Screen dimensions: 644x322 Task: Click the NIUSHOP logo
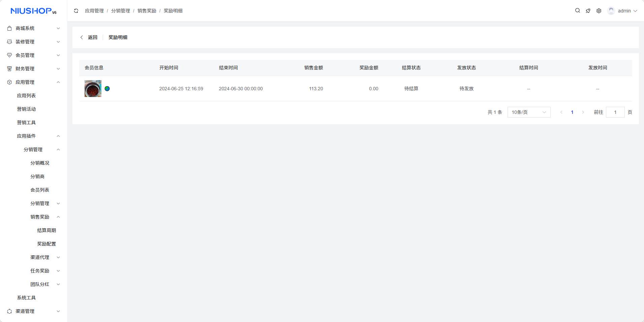[x=33, y=11]
